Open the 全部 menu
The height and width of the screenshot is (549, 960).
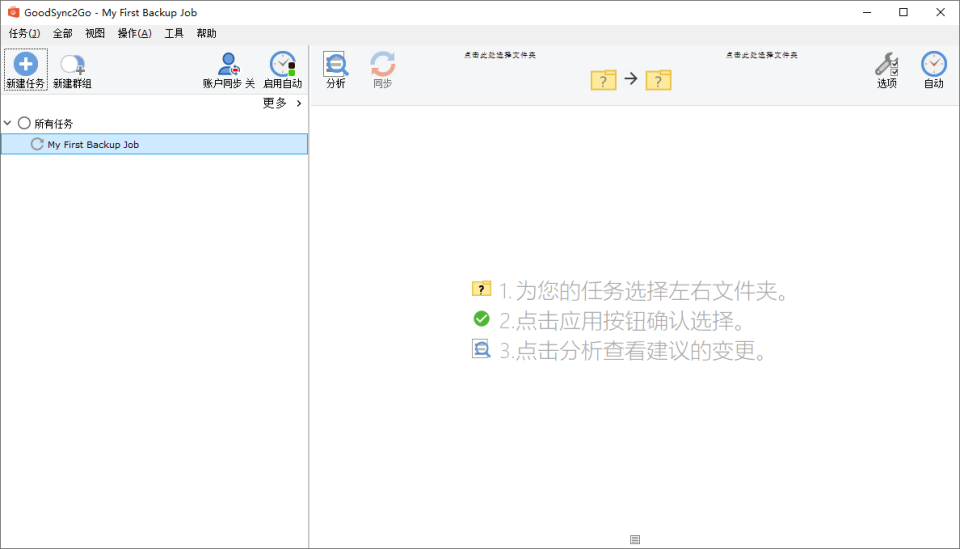pyautogui.click(x=62, y=33)
